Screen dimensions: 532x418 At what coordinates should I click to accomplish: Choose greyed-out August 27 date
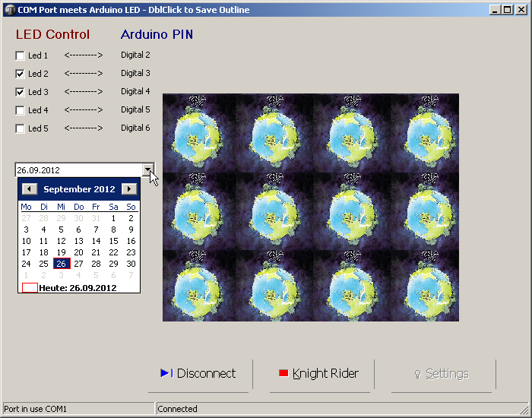pos(26,218)
